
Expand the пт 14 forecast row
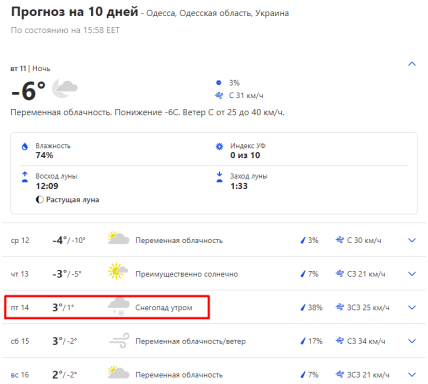coord(412,307)
